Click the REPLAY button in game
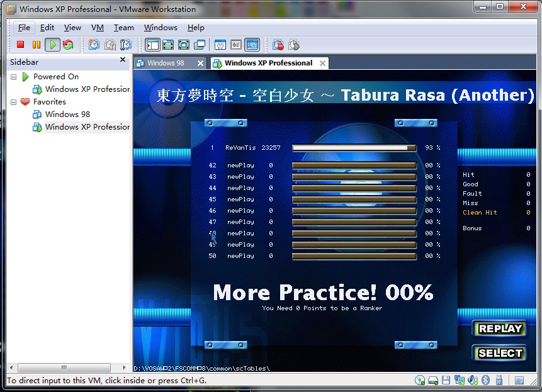Viewport: 542px width, 392px height. [500, 328]
